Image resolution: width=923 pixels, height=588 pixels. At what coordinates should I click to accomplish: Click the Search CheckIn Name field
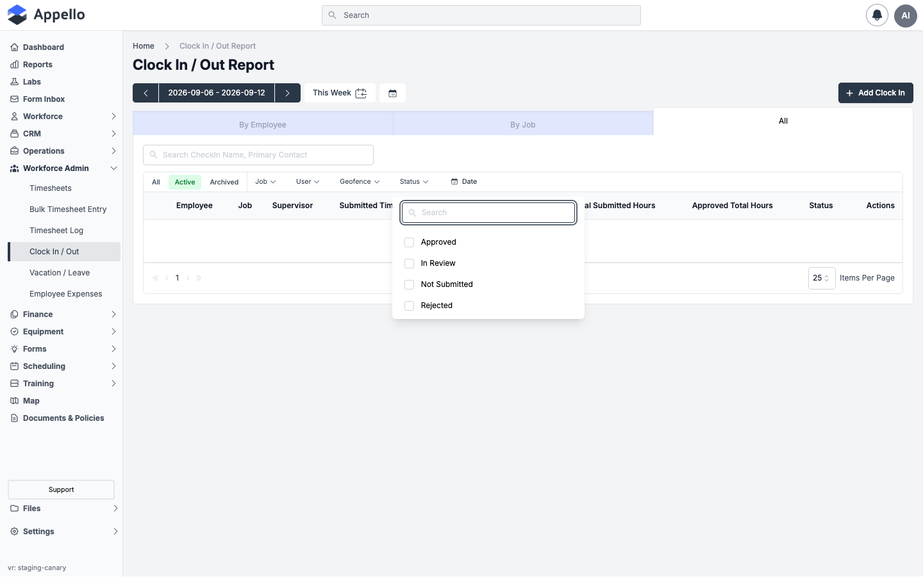pos(258,155)
